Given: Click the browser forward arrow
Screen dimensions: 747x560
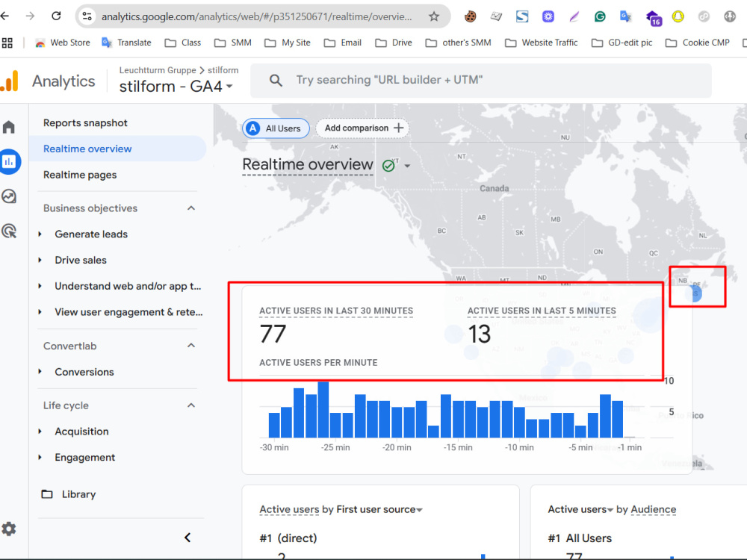Looking at the screenshot, I should pyautogui.click(x=30, y=16).
